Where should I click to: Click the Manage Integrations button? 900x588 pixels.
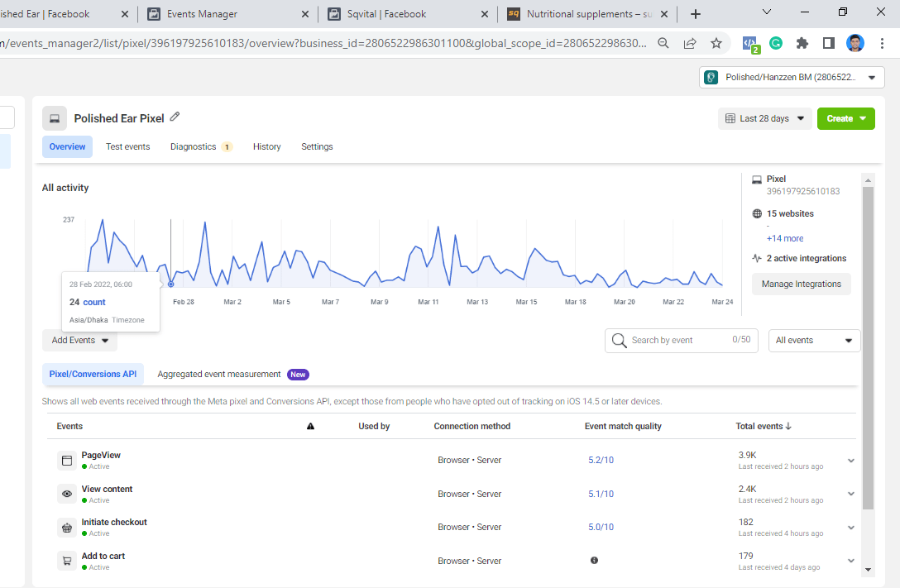pos(801,284)
